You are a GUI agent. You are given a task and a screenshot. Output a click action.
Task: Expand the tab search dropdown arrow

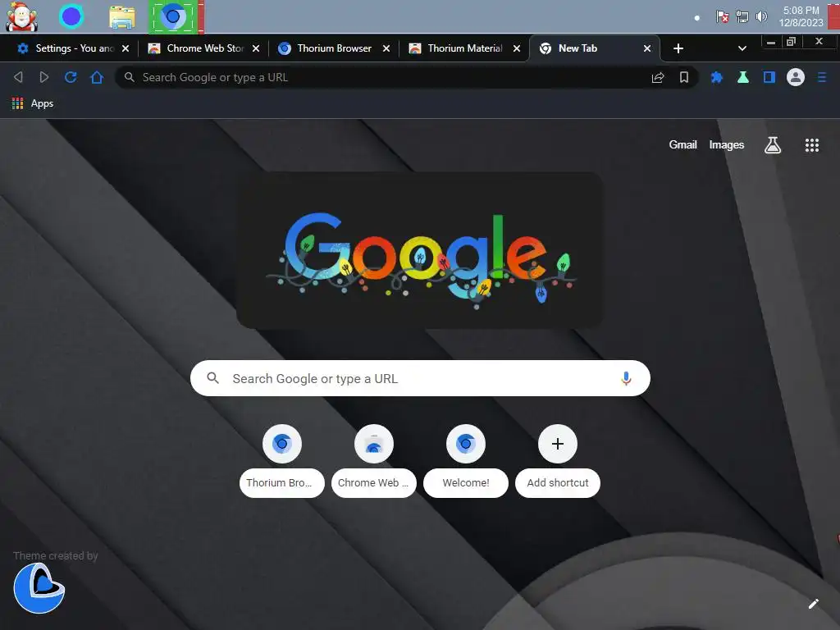(742, 48)
